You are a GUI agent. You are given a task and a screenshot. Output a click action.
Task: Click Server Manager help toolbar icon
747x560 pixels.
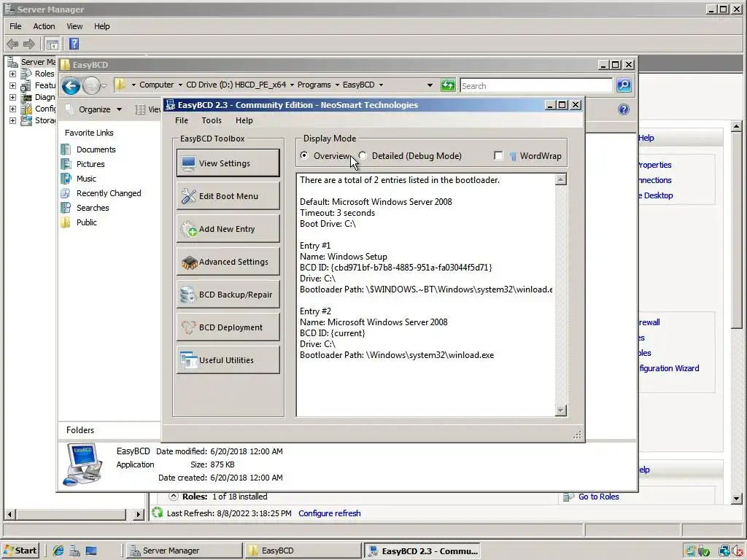(x=74, y=44)
